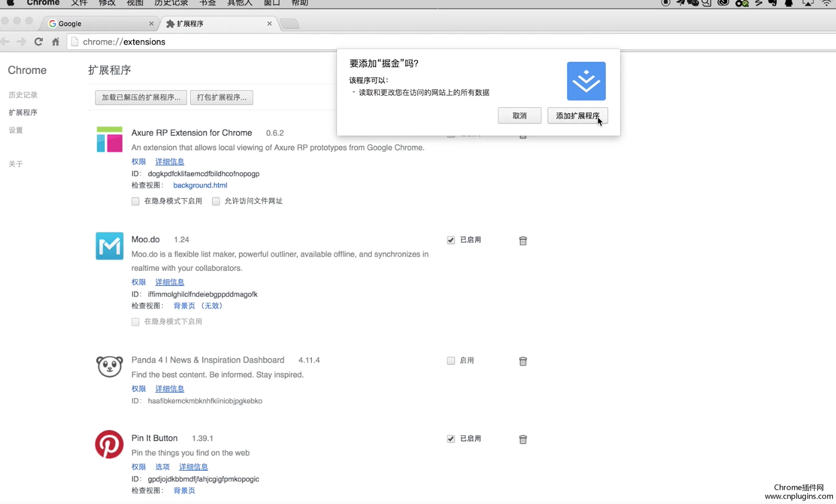Enable Axure incognito mode checkbox
This screenshot has height=504, width=836.
tap(136, 201)
